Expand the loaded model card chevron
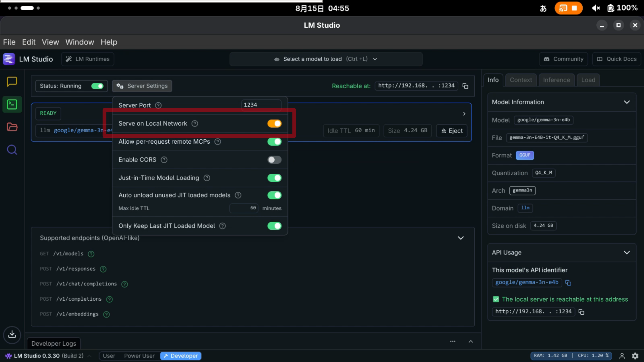The width and height of the screenshot is (644, 362). [x=464, y=114]
